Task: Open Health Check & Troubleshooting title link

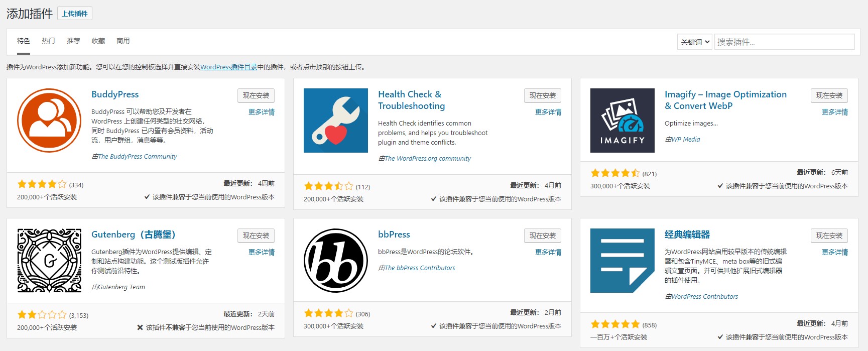Action: pyautogui.click(x=412, y=100)
